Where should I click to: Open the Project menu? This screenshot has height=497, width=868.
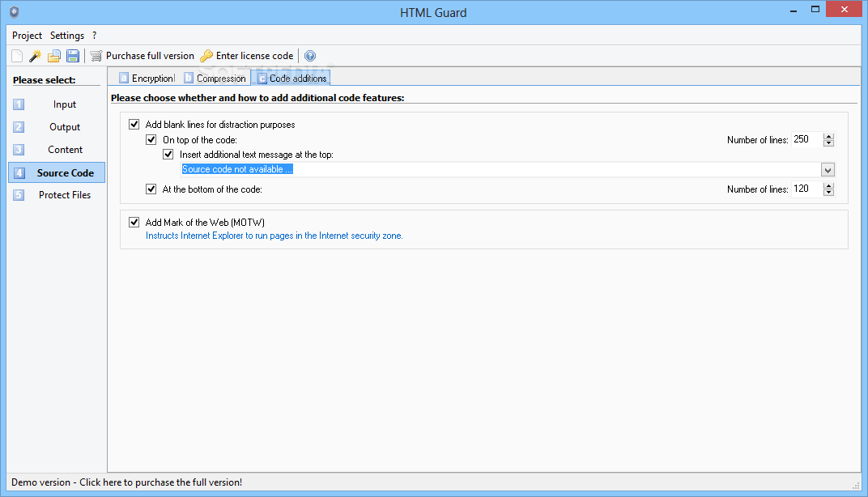click(x=28, y=36)
